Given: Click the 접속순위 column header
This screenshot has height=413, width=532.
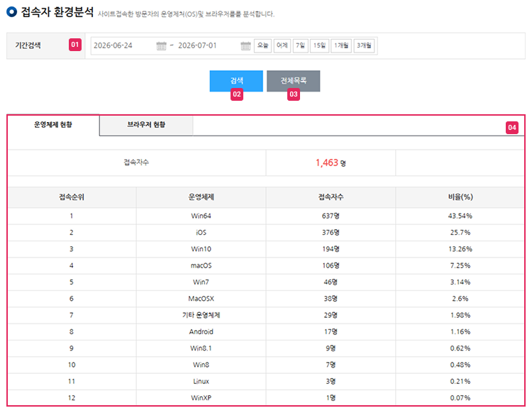Looking at the screenshot, I should click(x=72, y=197).
